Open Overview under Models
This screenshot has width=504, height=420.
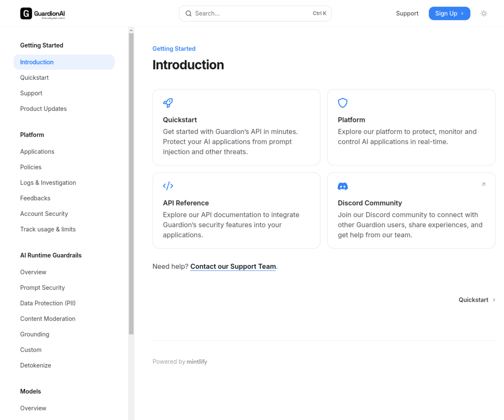point(64,408)
